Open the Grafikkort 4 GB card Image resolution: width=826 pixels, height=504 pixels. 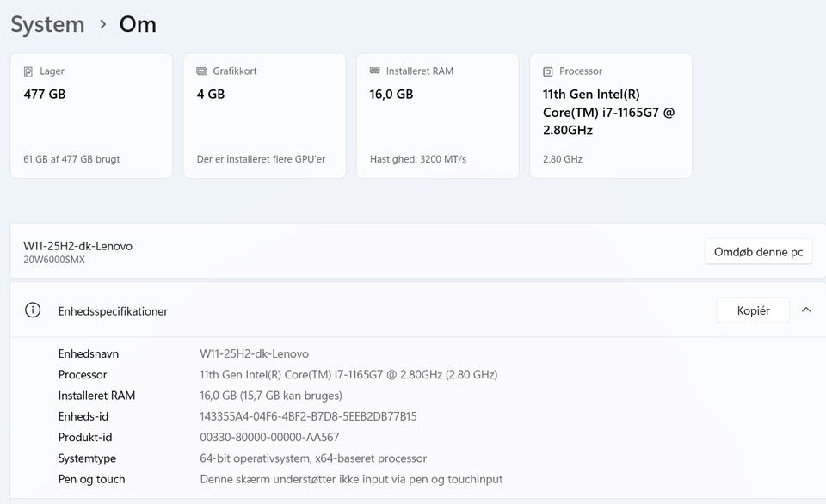point(264,116)
